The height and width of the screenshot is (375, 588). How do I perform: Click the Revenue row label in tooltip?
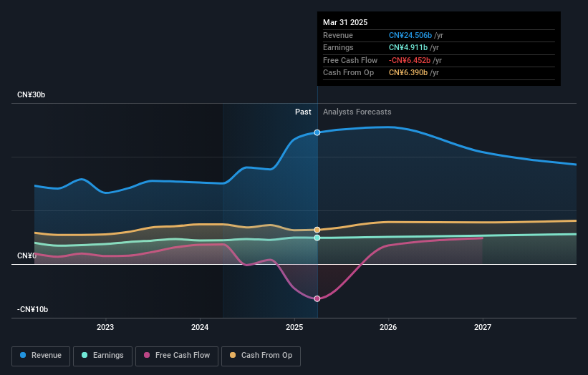[338, 35]
